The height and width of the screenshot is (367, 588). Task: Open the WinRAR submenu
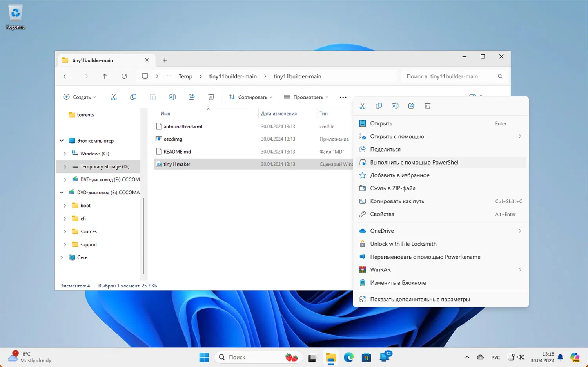tap(380, 269)
